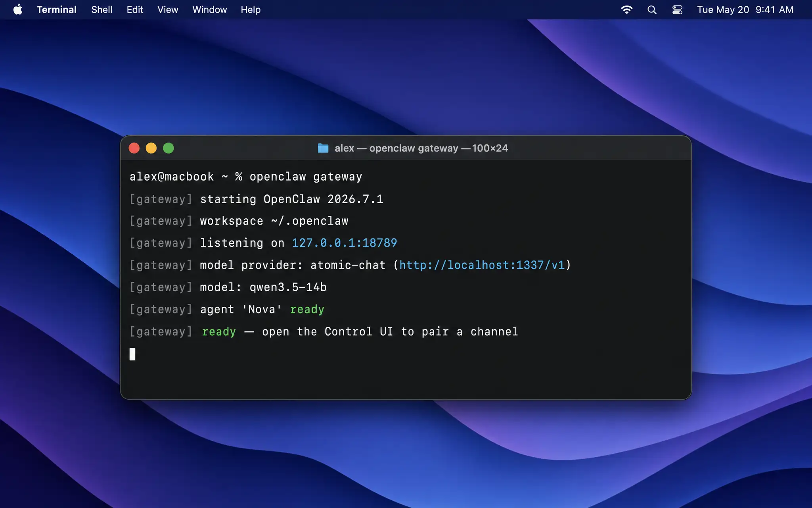Click the 127.0.0.1:18789 address
The width and height of the screenshot is (812, 508).
pos(344,243)
